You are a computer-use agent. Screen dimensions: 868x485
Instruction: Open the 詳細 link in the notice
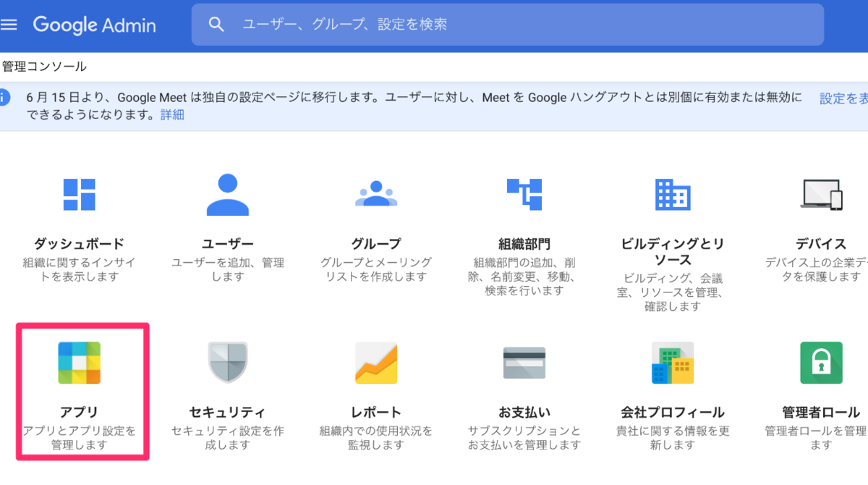click(172, 114)
